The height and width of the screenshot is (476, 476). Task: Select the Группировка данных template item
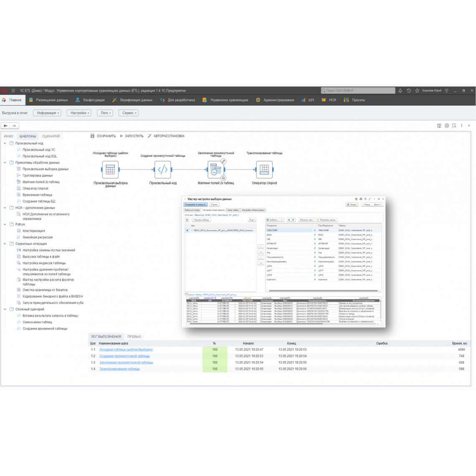(38, 175)
